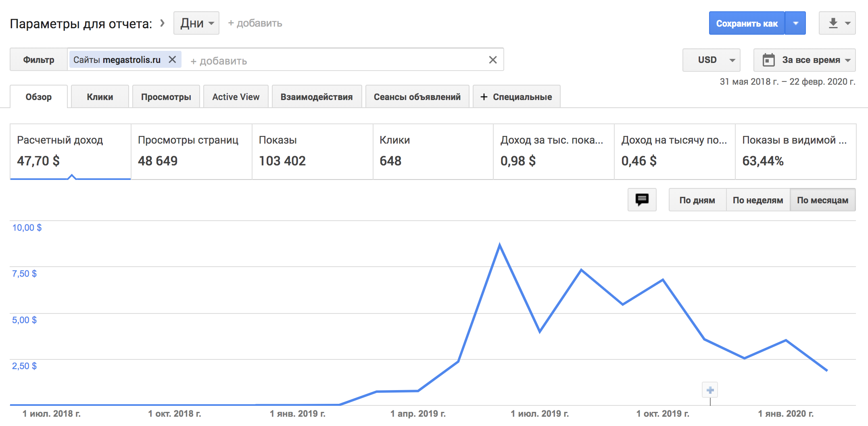
Task: Open the Save As dropdown arrow
Action: point(795,23)
